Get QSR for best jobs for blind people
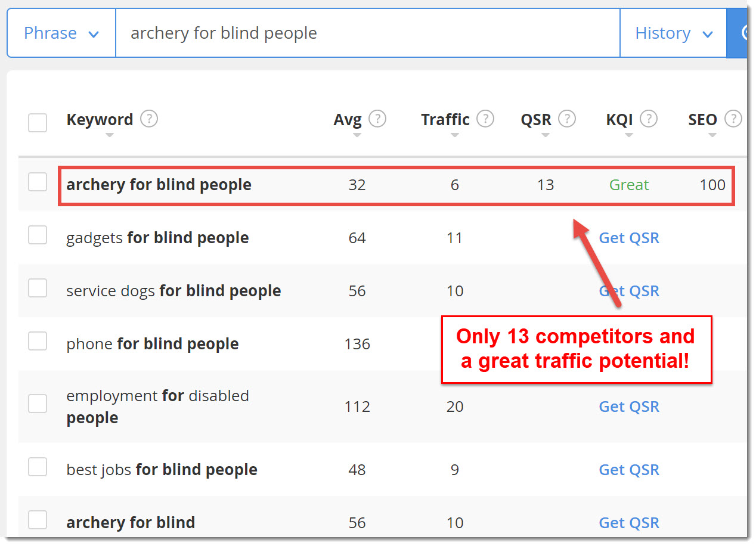This screenshot has width=756, height=546. click(629, 470)
